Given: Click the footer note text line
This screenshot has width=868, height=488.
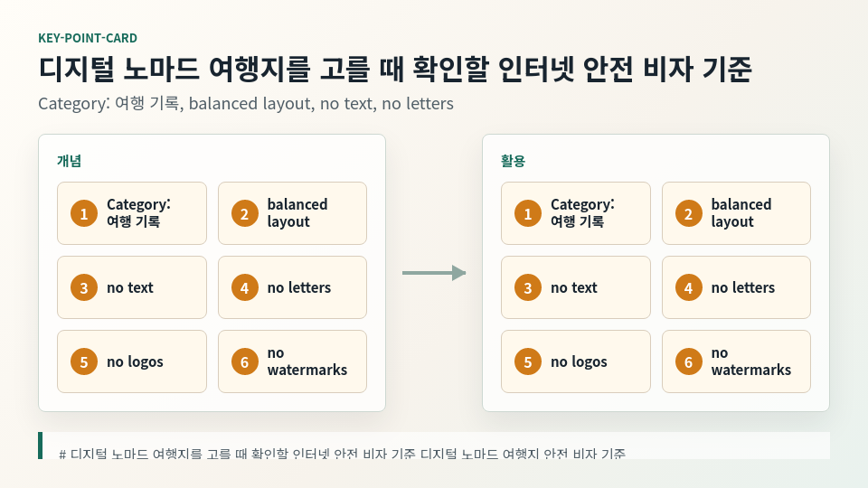Looking at the screenshot, I should [x=342, y=454].
